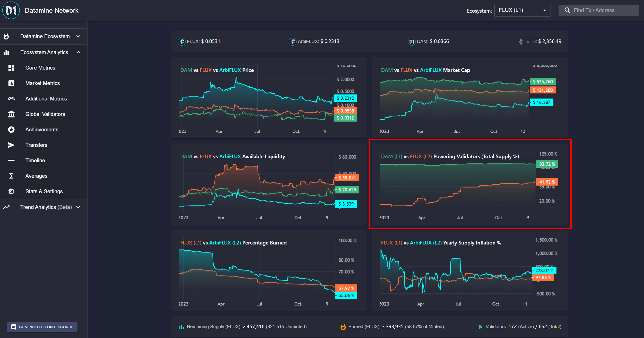644x338 pixels.
Task: Click the Transfers paper-plane icon
Action: tap(11, 145)
